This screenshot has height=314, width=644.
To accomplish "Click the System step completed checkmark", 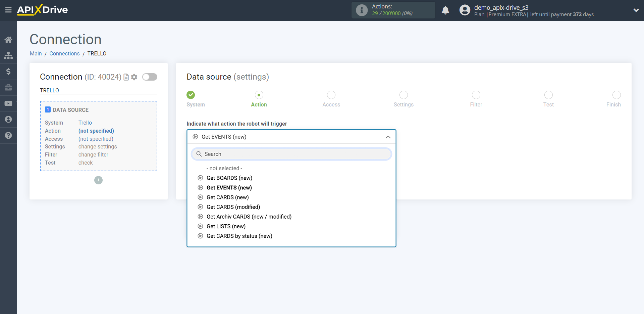I will point(191,95).
